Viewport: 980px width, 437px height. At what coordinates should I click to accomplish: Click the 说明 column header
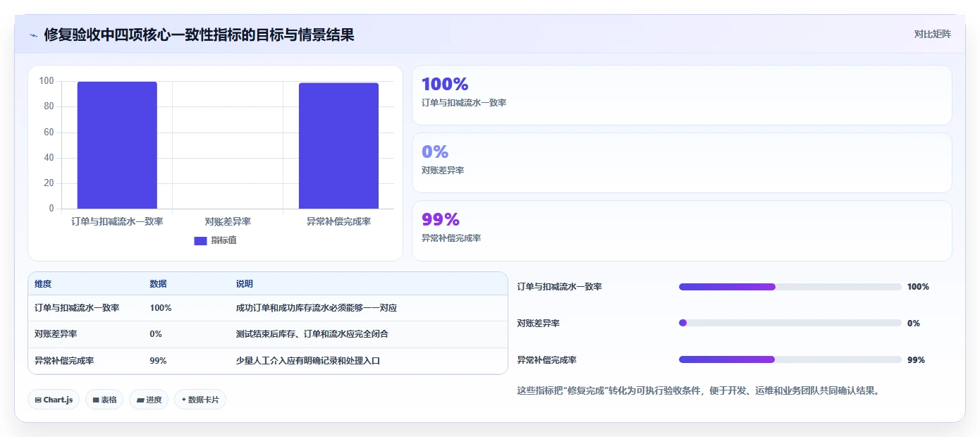[245, 284]
